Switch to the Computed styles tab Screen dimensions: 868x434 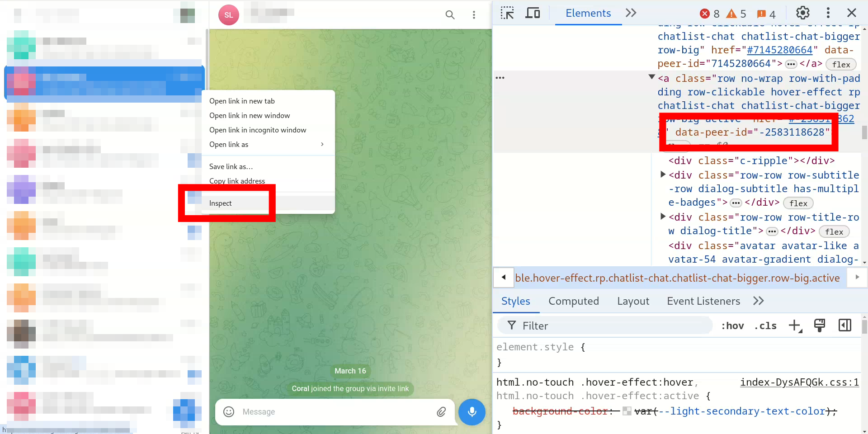pyautogui.click(x=574, y=301)
